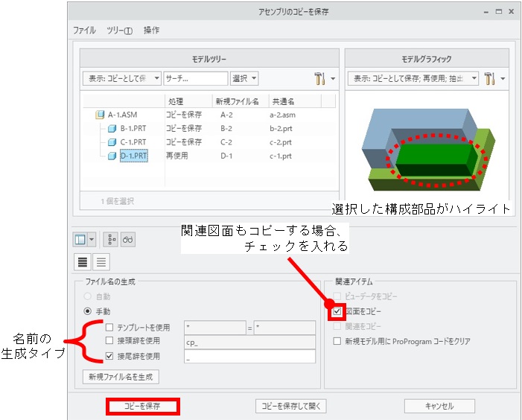Open the model graphic 表示 filter dropdown
Image resolution: width=522 pixels, height=420 pixels.
pos(413,78)
